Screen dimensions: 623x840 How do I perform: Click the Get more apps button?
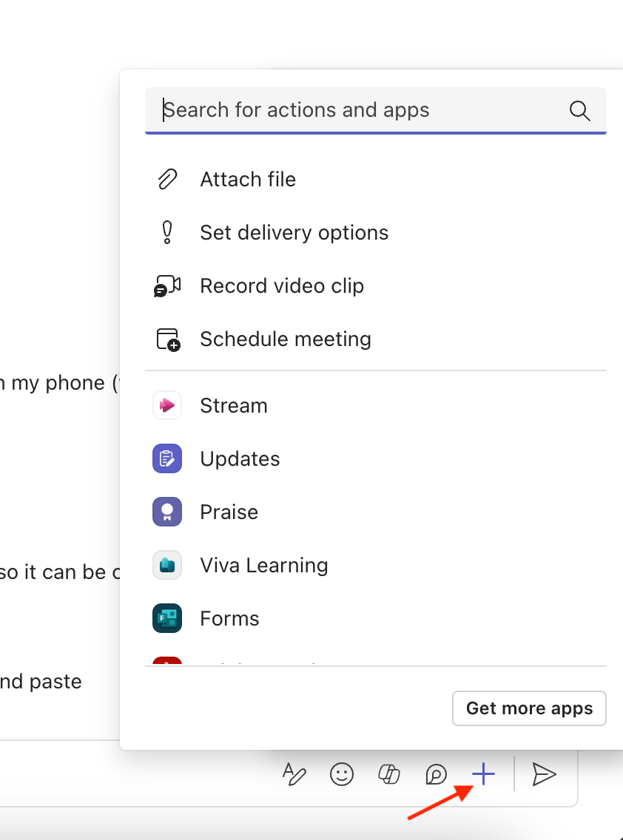(x=529, y=708)
